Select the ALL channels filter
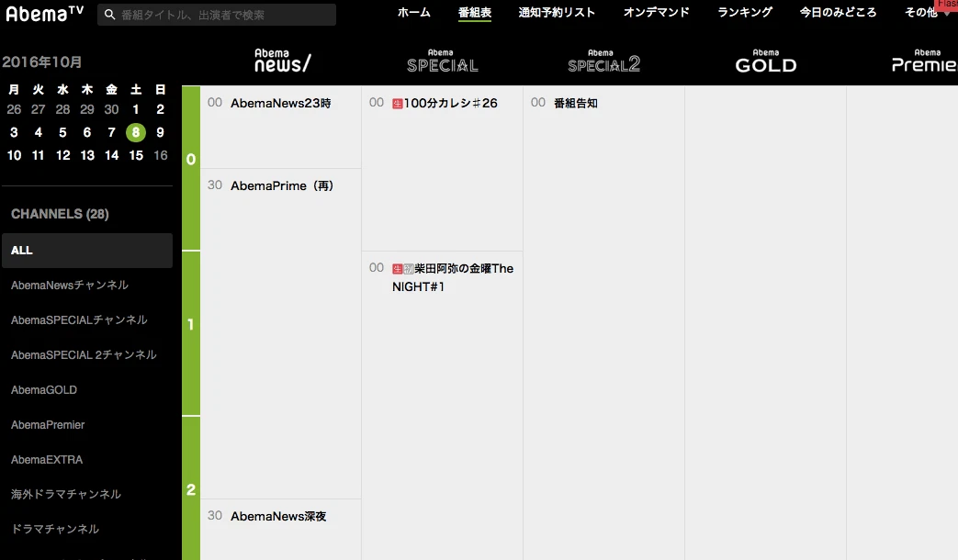 pyautogui.click(x=87, y=251)
